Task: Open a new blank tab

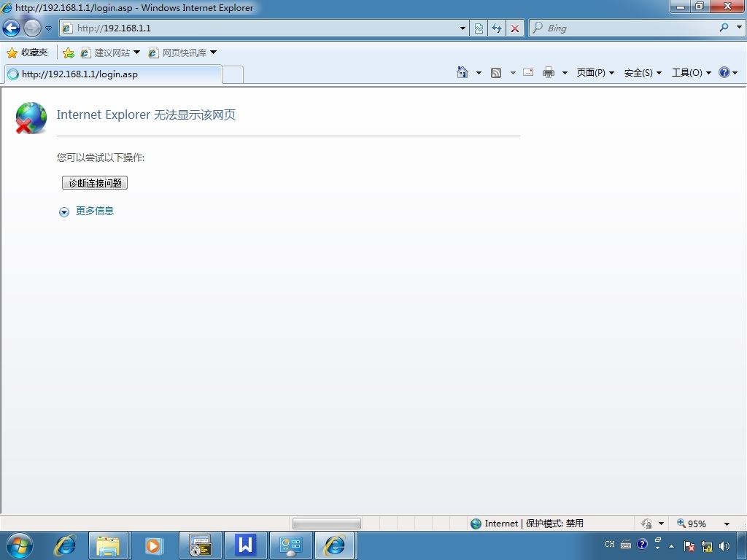Action: point(233,75)
